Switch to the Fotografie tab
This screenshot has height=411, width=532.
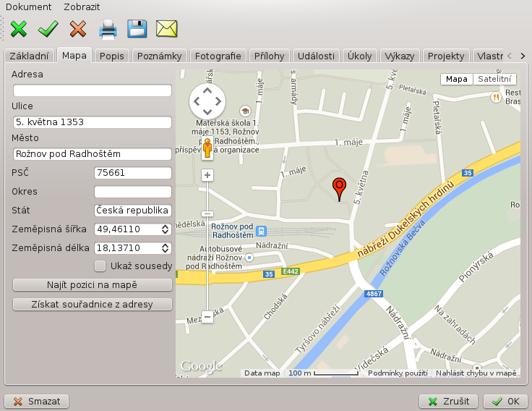[218, 56]
